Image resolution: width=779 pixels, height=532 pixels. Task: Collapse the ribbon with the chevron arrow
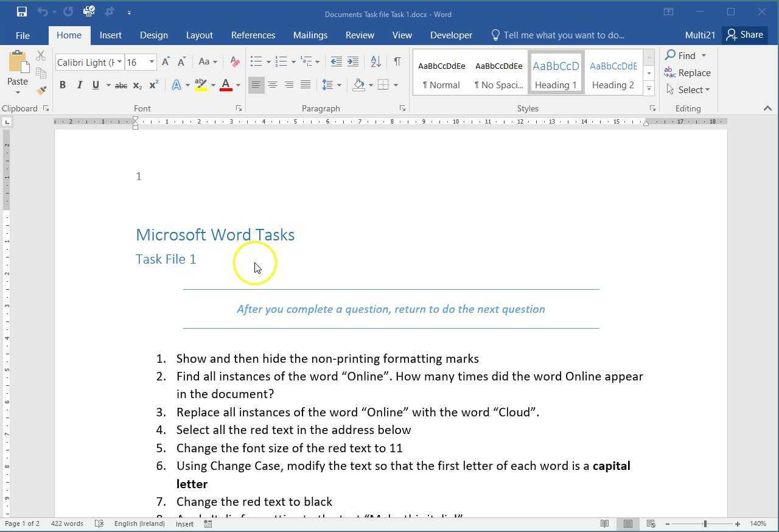pyautogui.click(x=767, y=108)
